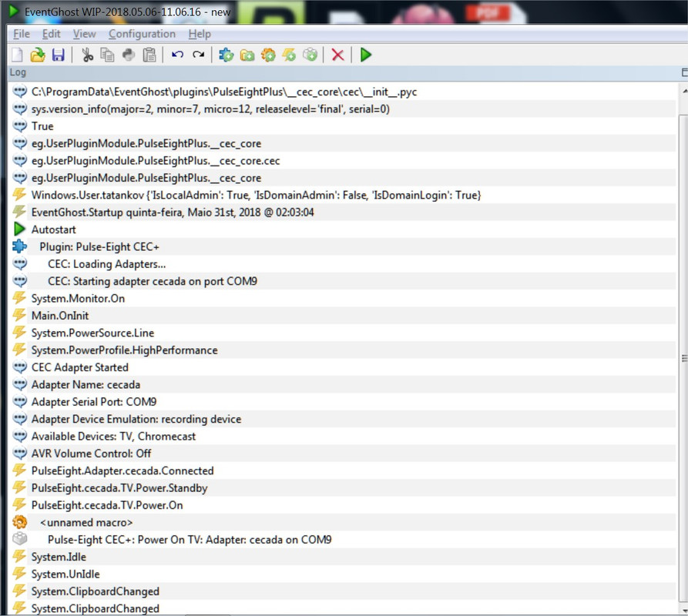Select PulseEight.cecada.TV.Power.Standby event

coord(344,488)
